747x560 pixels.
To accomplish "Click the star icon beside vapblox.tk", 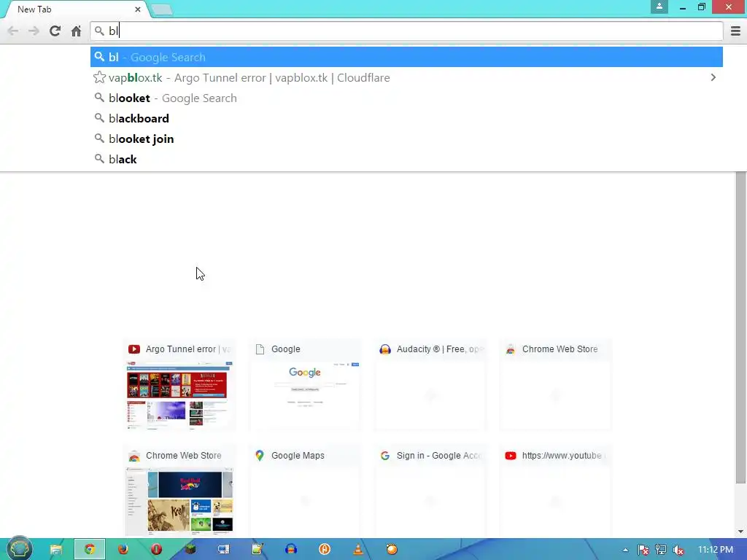I will click(99, 77).
